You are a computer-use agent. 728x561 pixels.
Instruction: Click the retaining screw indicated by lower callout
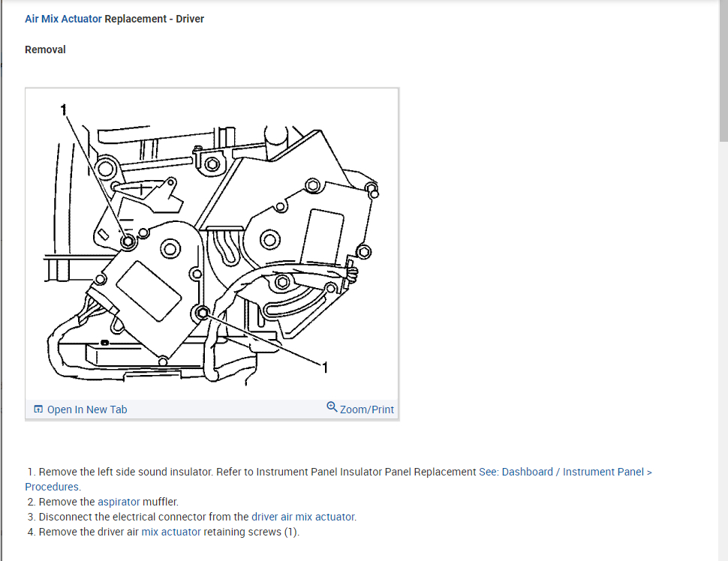[203, 313]
